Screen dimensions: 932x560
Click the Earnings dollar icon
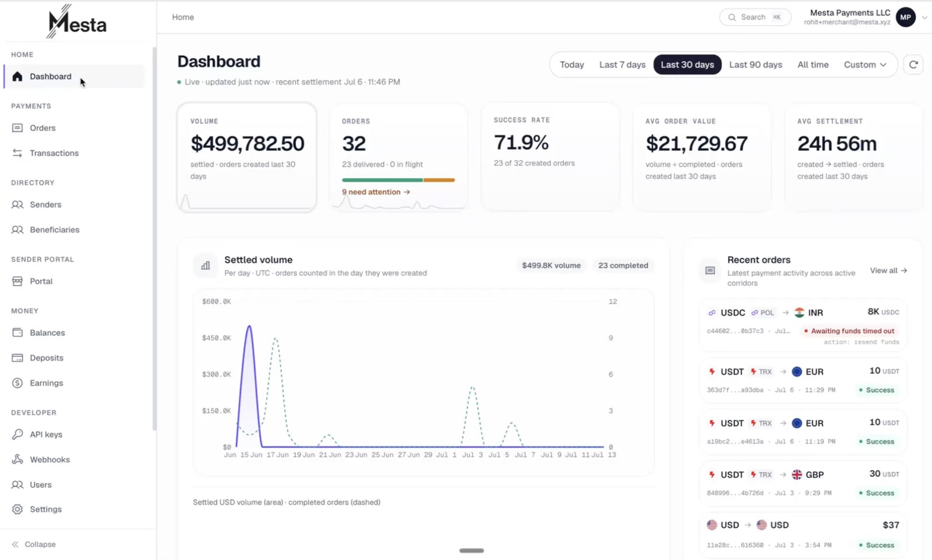[x=17, y=383]
